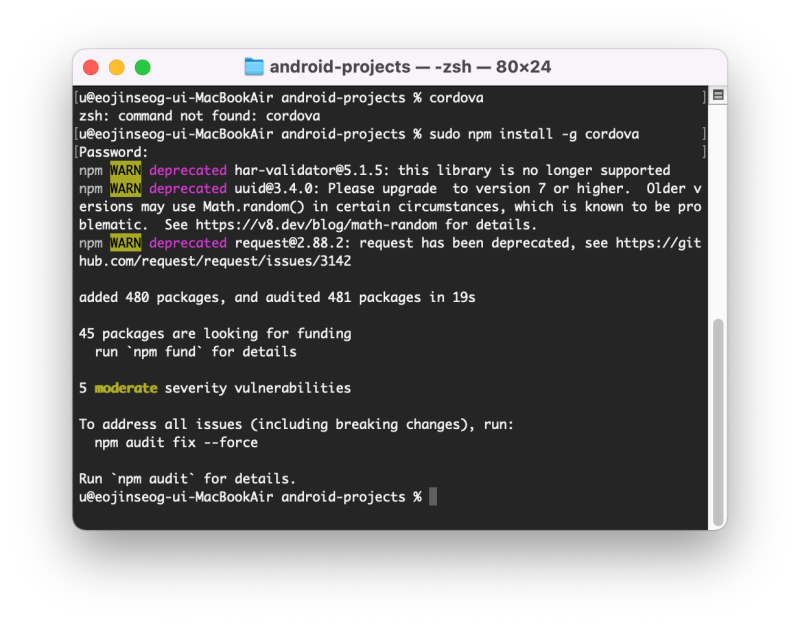Click the vertical scrollbar thumb of the terminal
Screen dimensions: 800x626
click(x=718, y=421)
